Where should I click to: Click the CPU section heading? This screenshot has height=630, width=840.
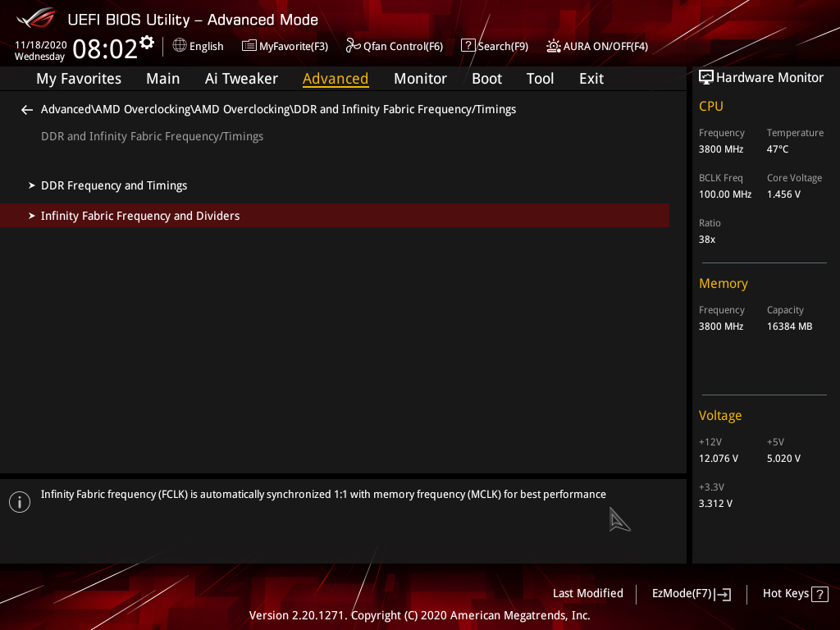711,107
